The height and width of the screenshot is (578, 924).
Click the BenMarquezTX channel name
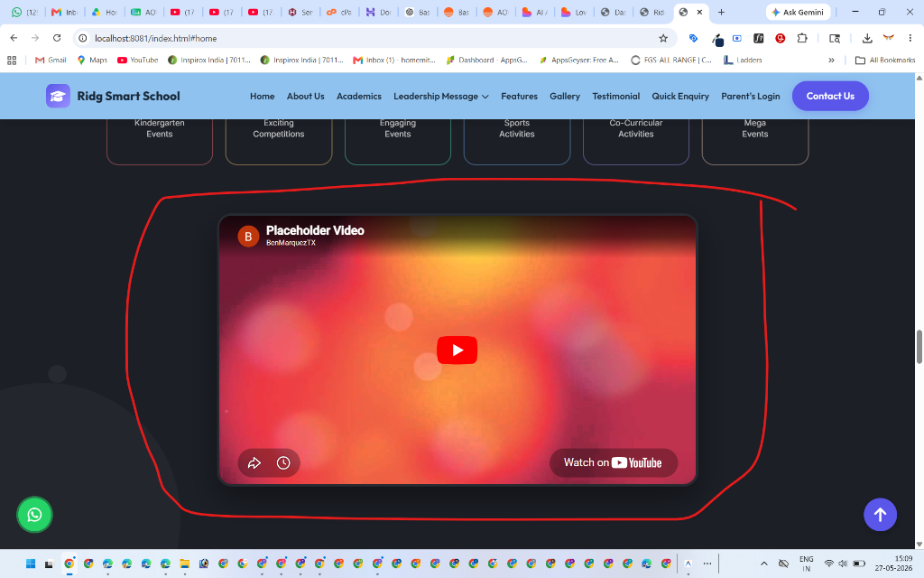coord(291,243)
